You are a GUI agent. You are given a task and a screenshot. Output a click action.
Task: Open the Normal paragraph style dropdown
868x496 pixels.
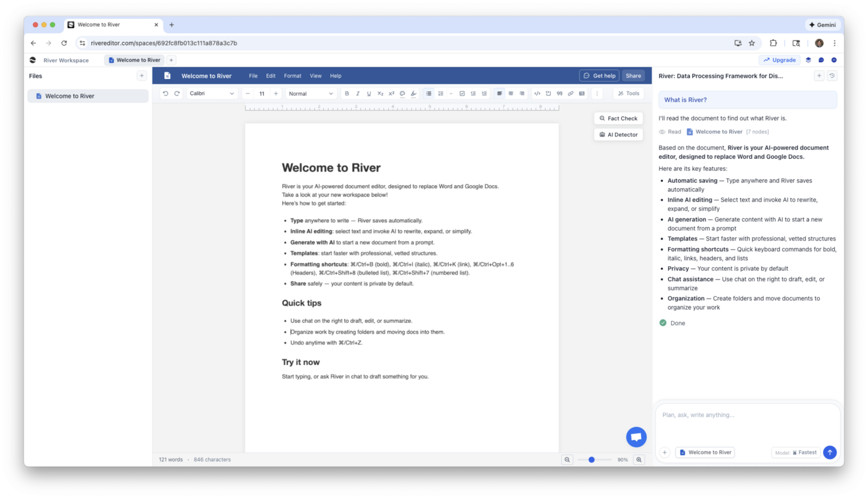click(310, 93)
